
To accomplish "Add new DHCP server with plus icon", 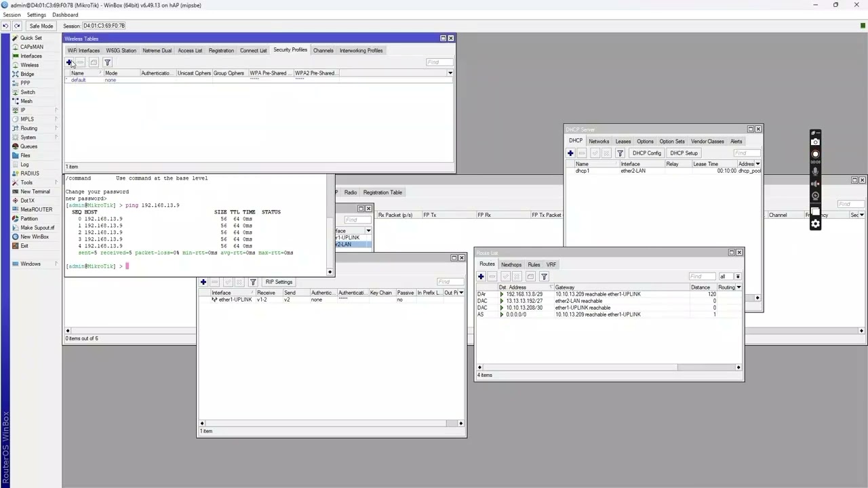I will coord(570,153).
